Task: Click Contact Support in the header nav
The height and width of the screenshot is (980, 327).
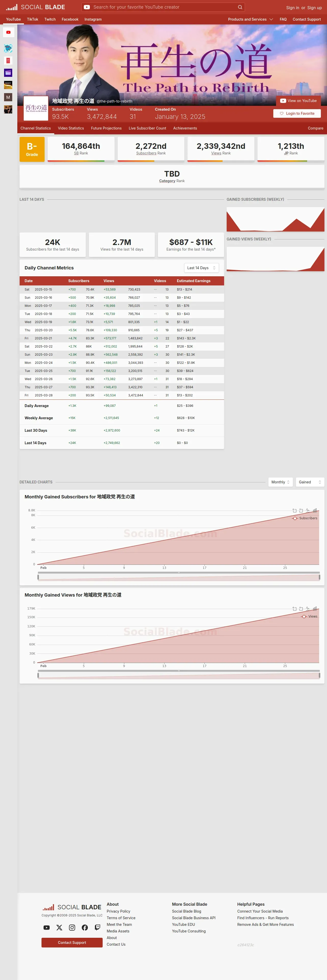Action: [x=307, y=19]
